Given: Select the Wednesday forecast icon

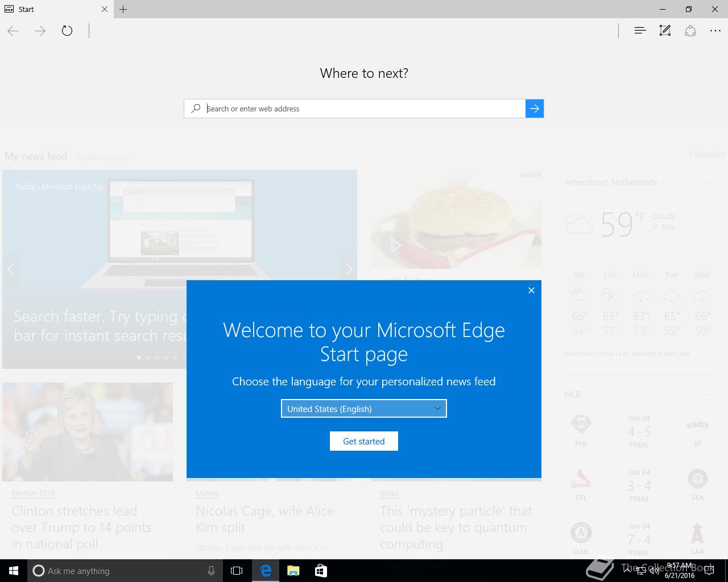Looking at the screenshot, I should click(702, 296).
